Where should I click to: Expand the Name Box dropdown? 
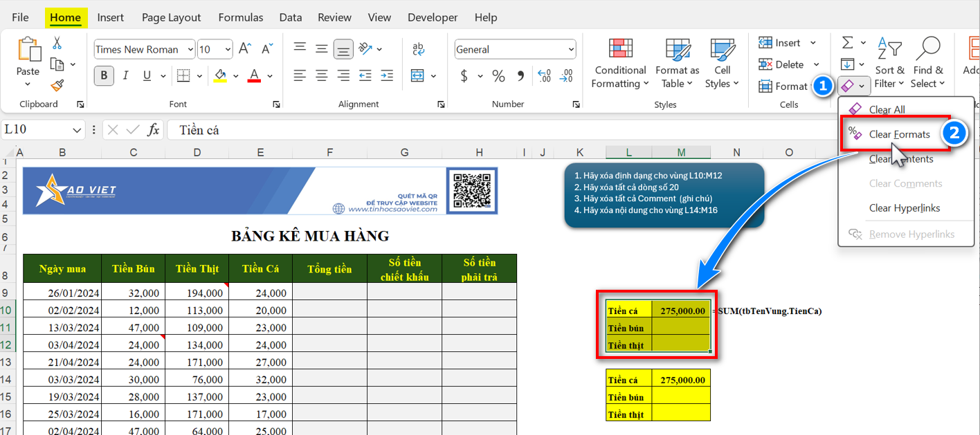pyautogui.click(x=78, y=130)
